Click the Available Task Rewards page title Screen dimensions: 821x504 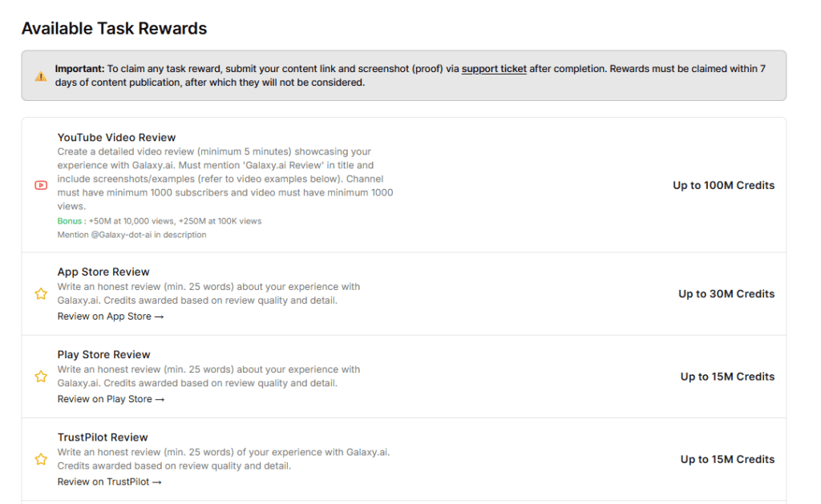114,28
